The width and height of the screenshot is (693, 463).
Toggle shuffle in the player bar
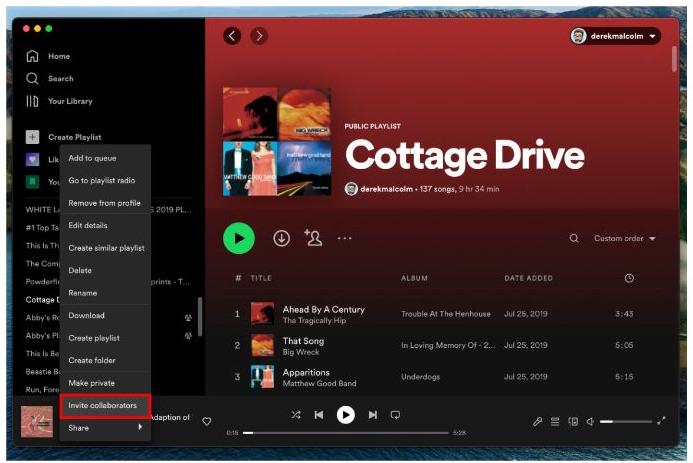click(x=296, y=415)
